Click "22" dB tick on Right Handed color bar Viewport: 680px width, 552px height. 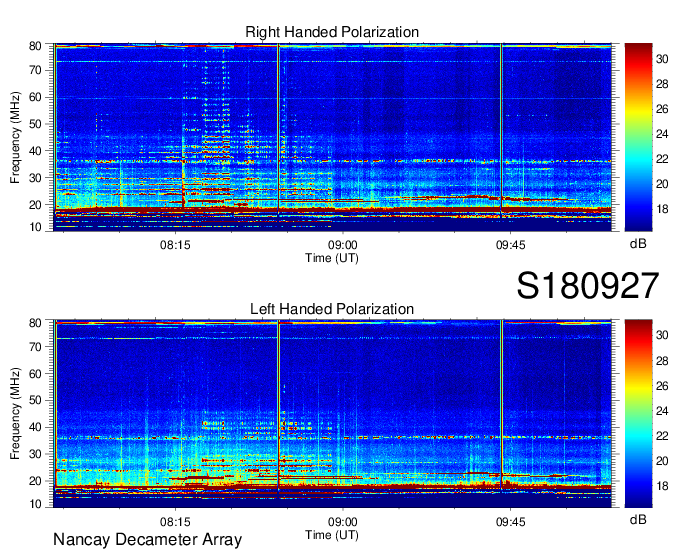tap(662, 159)
